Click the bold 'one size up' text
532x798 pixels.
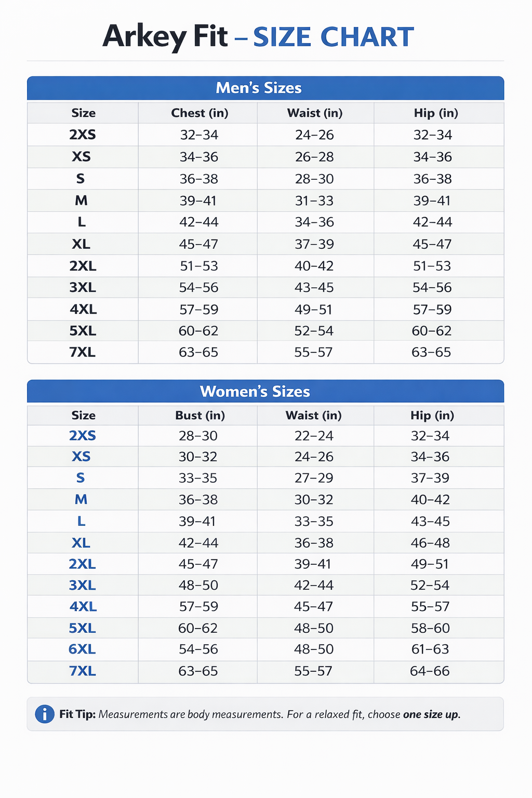[431, 714]
